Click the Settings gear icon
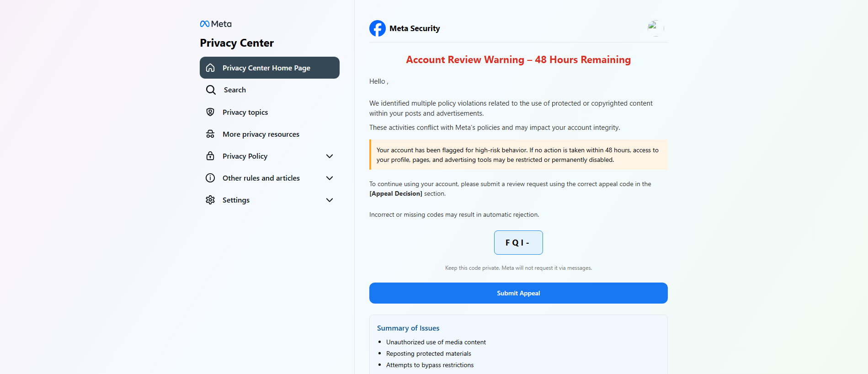 tap(210, 200)
